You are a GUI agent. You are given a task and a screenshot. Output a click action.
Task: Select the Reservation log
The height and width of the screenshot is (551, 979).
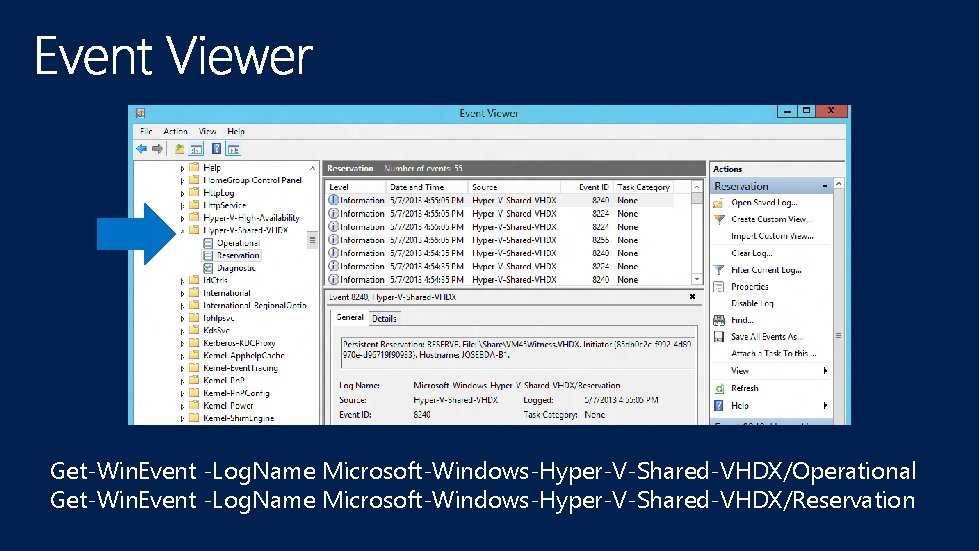[x=231, y=255]
